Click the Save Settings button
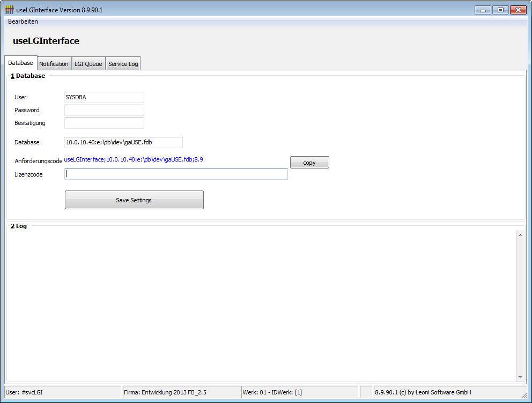Image resolution: width=532 pixels, height=403 pixels. coord(134,200)
